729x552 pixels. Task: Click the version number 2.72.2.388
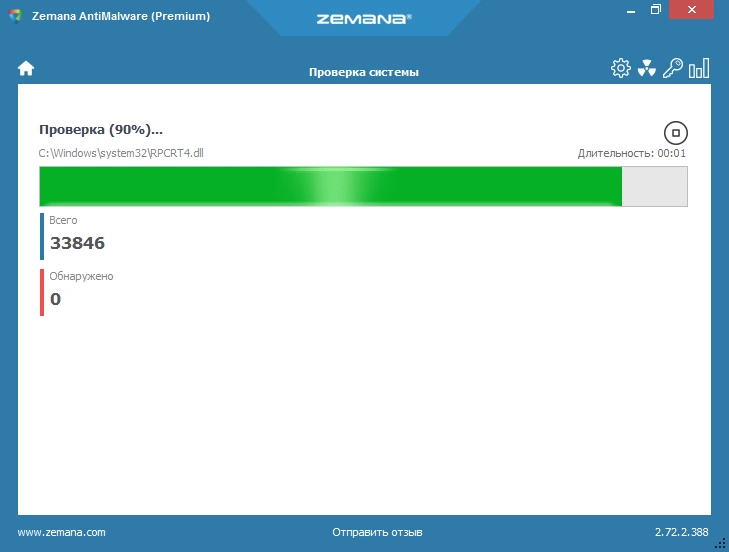(682, 532)
